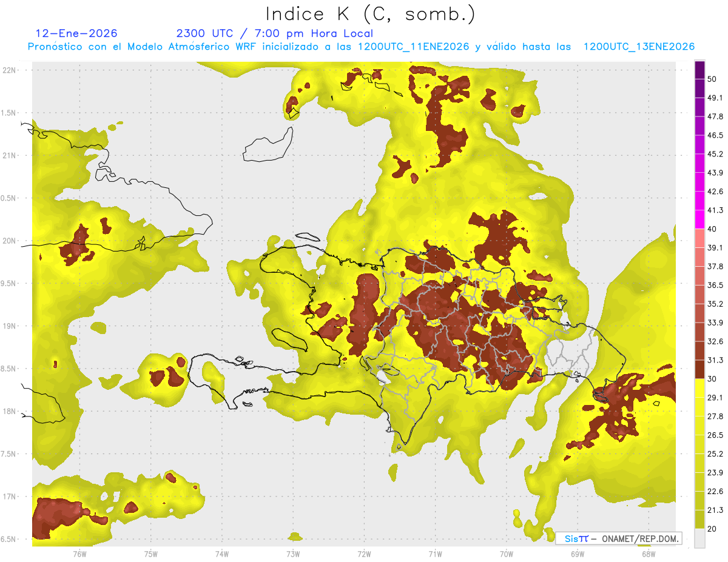Click the "8.5N" latitude label
The image size is (728, 562).
tap(10, 369)
